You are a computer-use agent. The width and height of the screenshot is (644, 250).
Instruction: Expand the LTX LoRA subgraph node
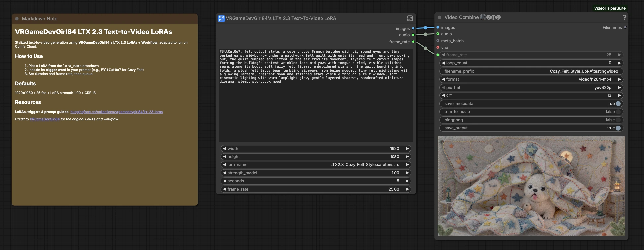[410, 18]
